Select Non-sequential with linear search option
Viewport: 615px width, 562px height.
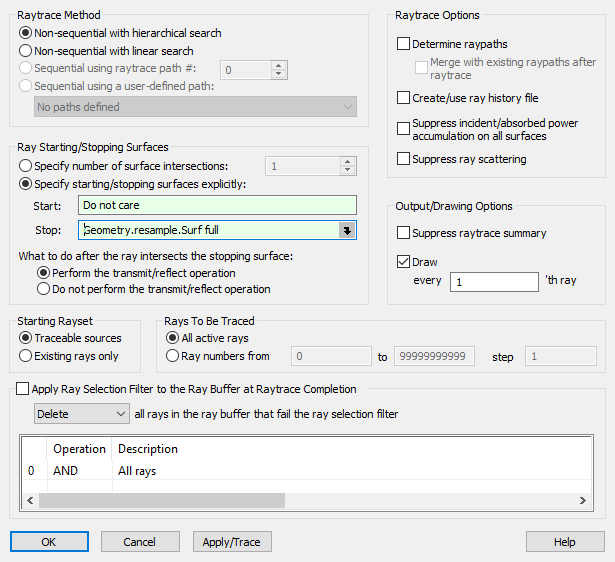[26, 51]
